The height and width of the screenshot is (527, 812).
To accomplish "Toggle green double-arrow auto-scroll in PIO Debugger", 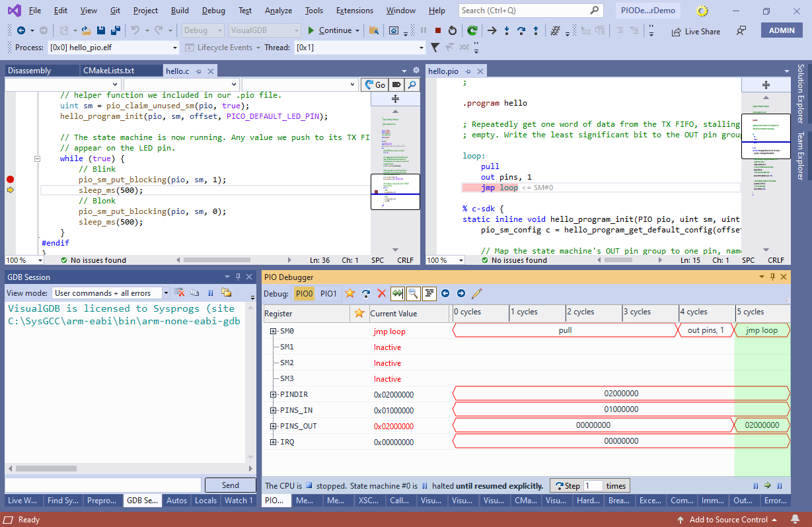I will (x=397, y=293).
